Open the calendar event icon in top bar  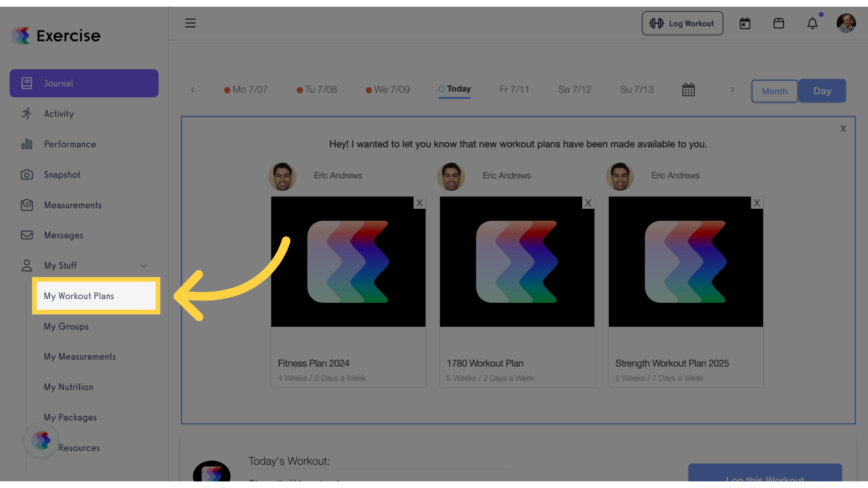click(x=745, y=23)
